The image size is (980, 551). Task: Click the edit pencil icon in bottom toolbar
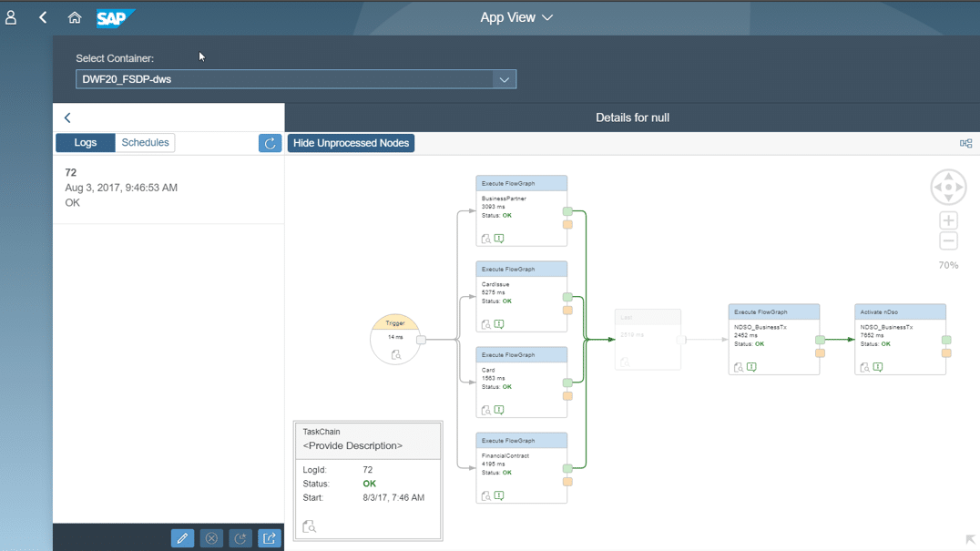coord(182,538)
